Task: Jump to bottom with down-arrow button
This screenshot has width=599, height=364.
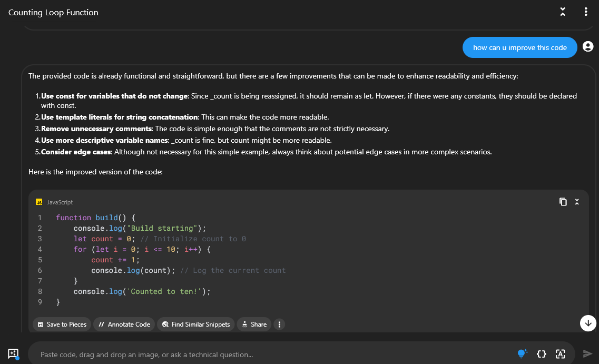Action: pos(588,323)
